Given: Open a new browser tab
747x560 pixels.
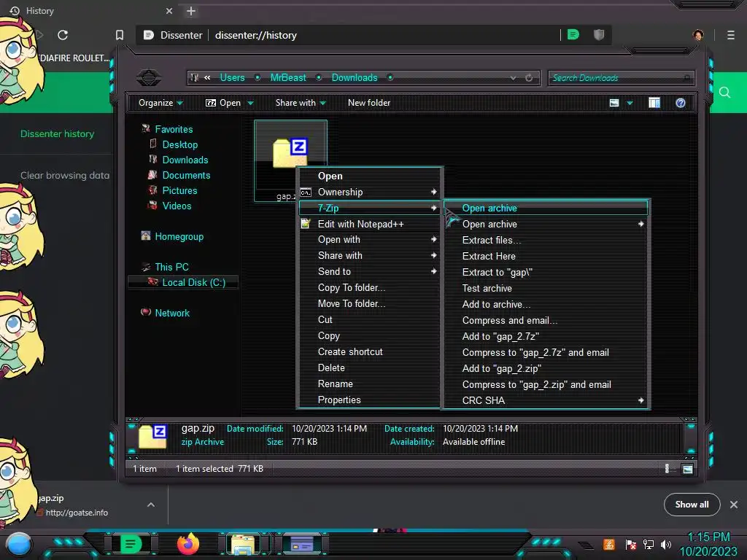Looking at the screenshot, I should coord(191,11).
